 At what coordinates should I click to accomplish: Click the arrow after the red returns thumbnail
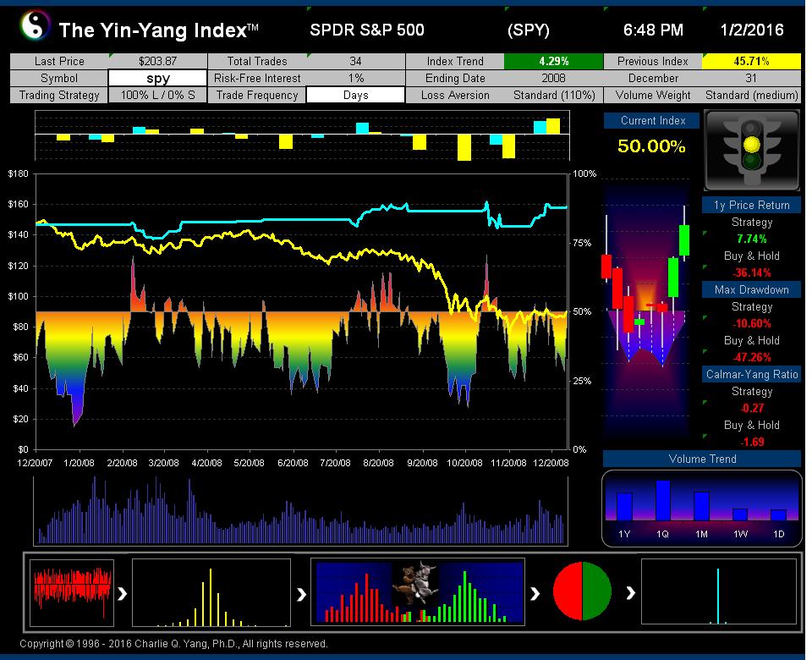[x=123, y=594]
